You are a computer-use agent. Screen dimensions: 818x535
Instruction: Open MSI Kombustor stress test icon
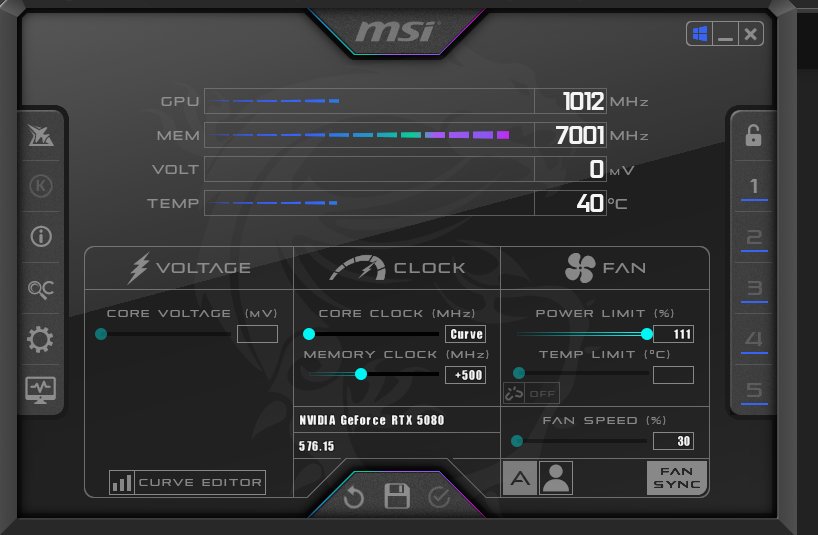point(41,136)
